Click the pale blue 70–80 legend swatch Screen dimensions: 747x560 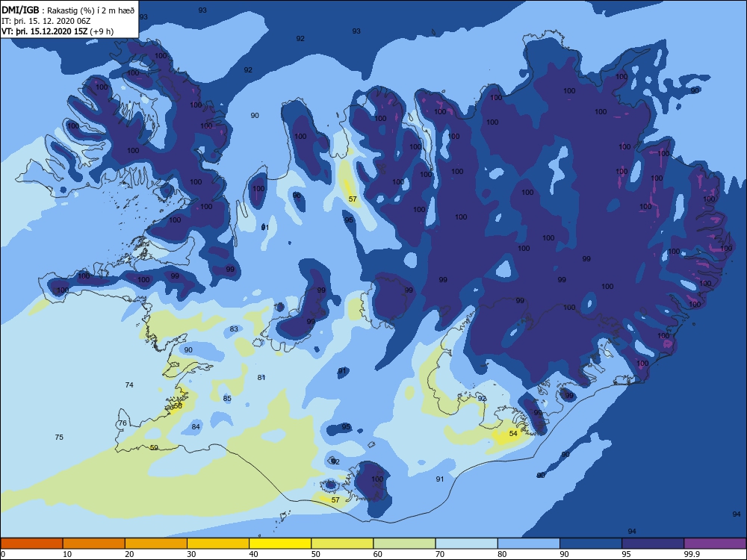coord(466,544)
